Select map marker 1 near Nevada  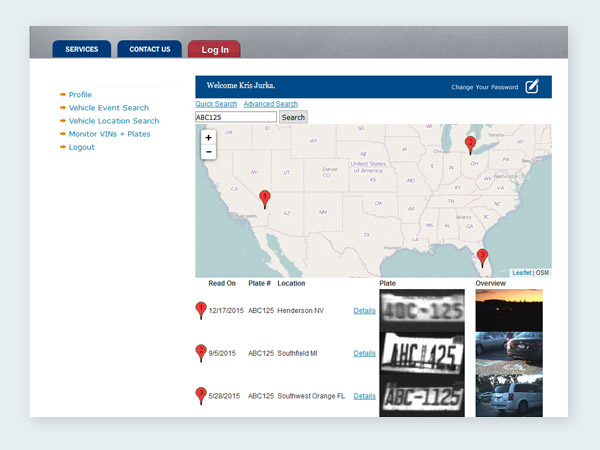click(265, 198)
